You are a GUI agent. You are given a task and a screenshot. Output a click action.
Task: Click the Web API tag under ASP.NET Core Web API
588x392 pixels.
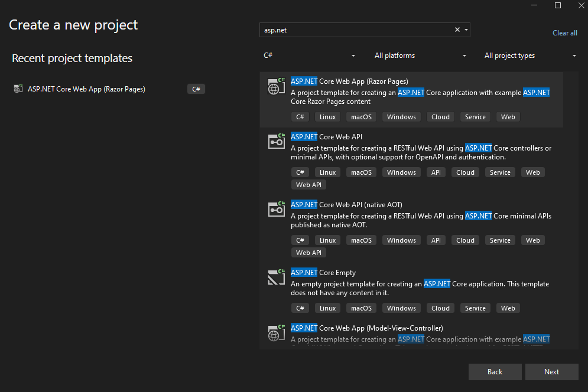click(x=308, y=185)
